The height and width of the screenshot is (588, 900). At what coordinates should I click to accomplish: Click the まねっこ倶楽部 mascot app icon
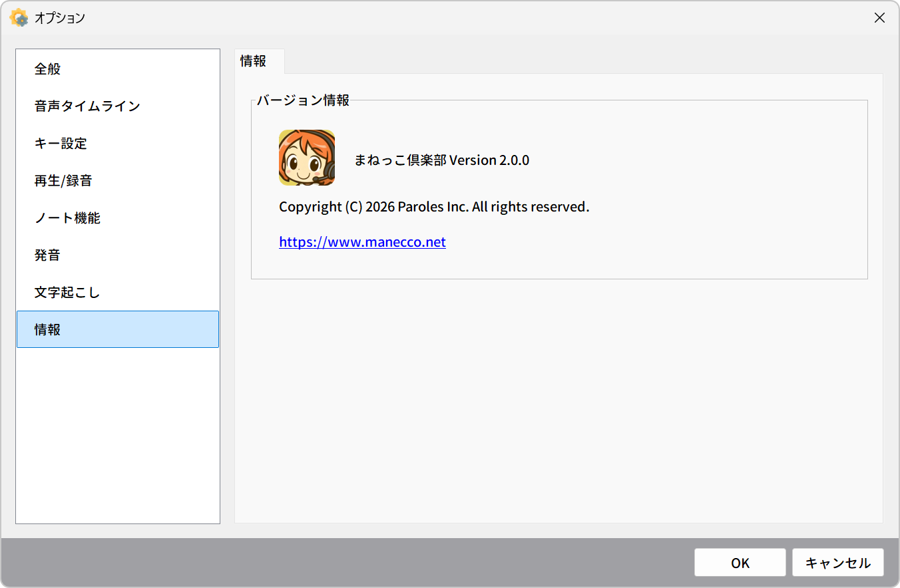click(x=307, y=158)
